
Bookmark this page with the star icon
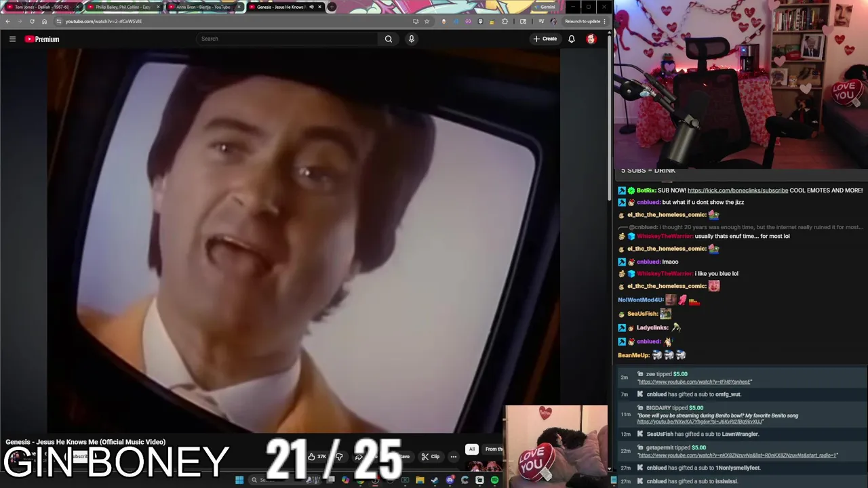[x=427, y=21]
